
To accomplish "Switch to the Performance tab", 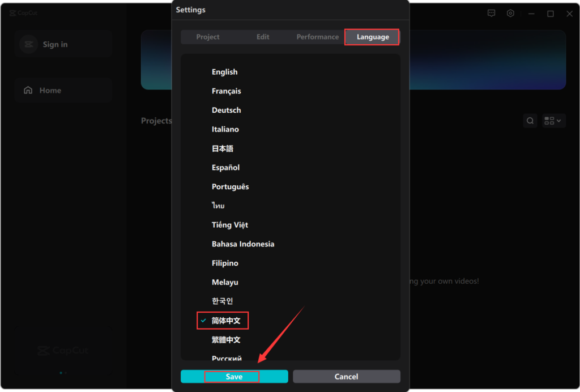I will [317, 37].
